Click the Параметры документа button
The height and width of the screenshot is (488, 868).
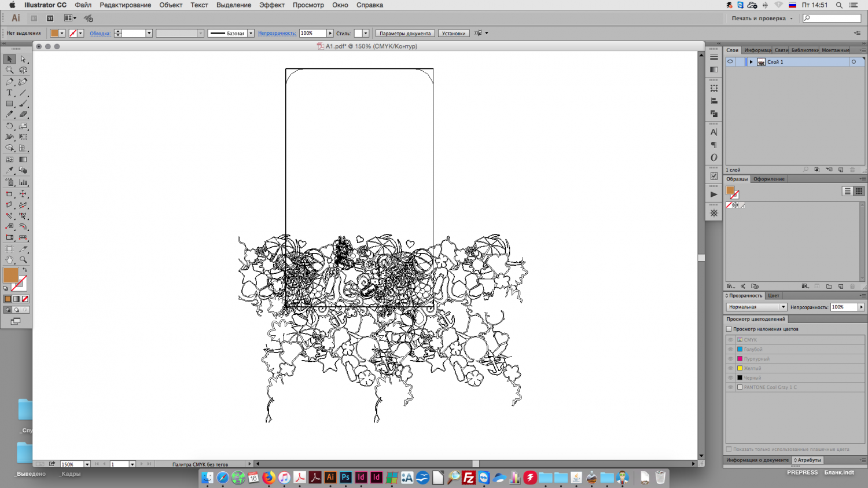[x=404, y=33]
